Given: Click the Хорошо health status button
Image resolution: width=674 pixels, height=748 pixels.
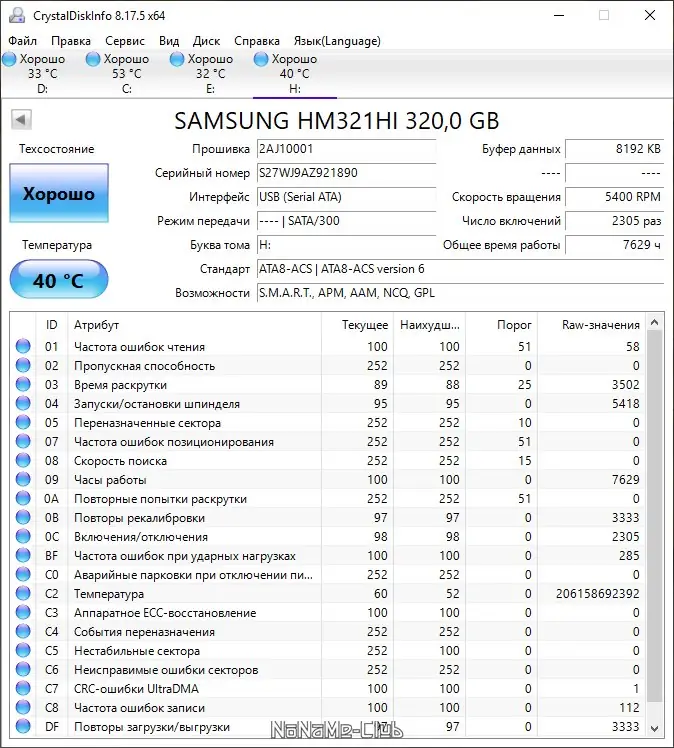Looking at the screenshot, I should 59,193.
